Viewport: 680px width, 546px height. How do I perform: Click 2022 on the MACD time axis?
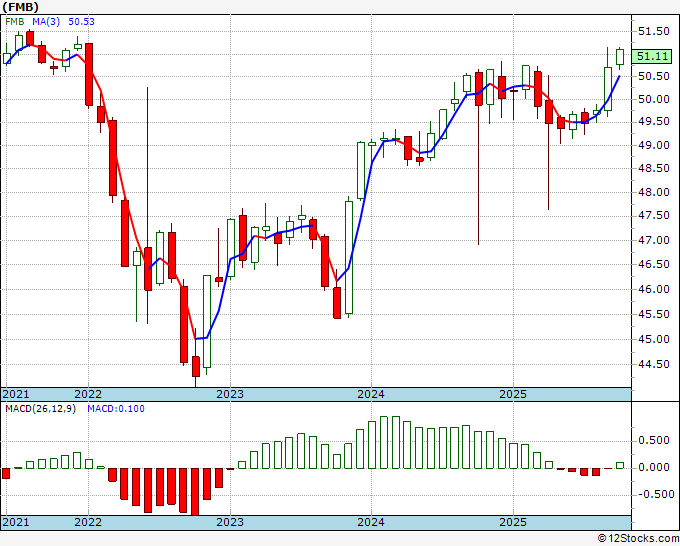pyautogui.click(x=88, y=522)
